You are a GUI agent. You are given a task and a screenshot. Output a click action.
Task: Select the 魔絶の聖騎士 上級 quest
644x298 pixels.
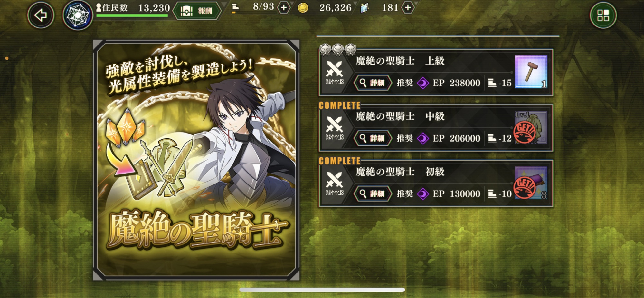coord(436,73)
